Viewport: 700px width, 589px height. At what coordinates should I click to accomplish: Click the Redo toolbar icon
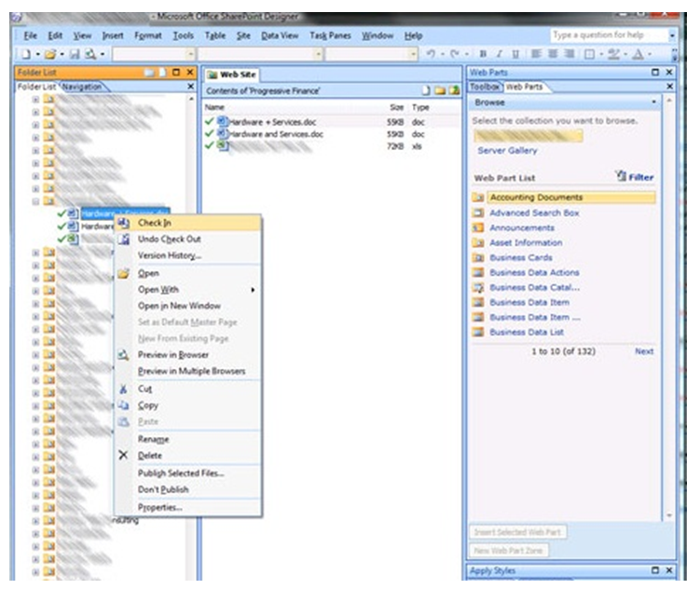tap(455, 54)
